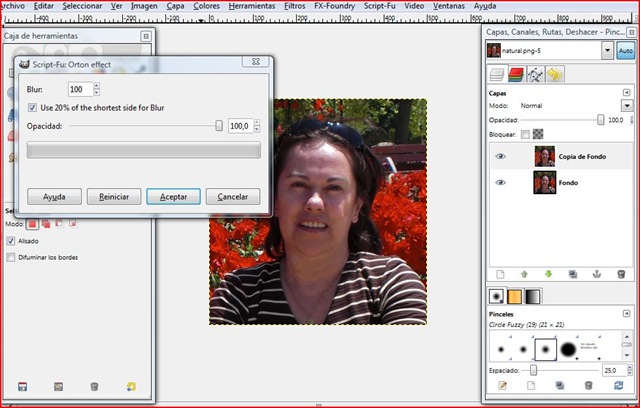Viewport: 640px width, 408px height.
Task: Decrease the Blur value with down spinner
Action: click(96, 93)
